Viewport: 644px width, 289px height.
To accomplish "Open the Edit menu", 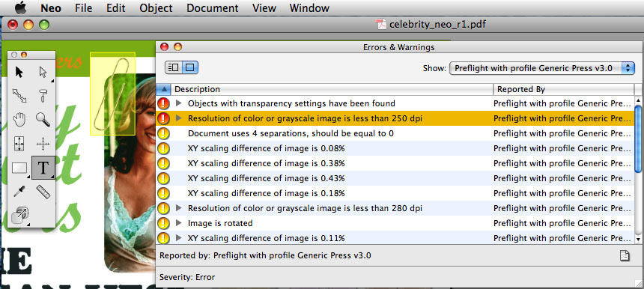I will click(115, 7).
